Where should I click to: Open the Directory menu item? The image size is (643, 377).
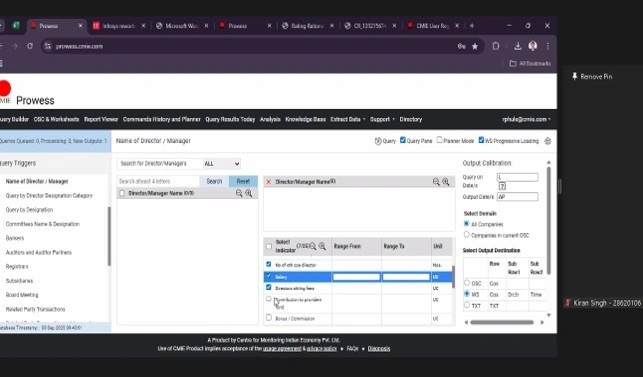coord(410,119)
